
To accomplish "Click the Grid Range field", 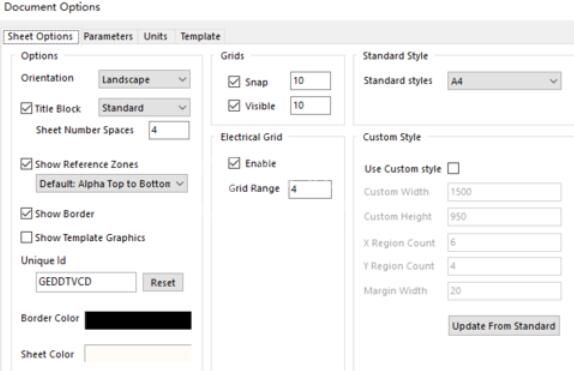I will [x=310, y=189].
